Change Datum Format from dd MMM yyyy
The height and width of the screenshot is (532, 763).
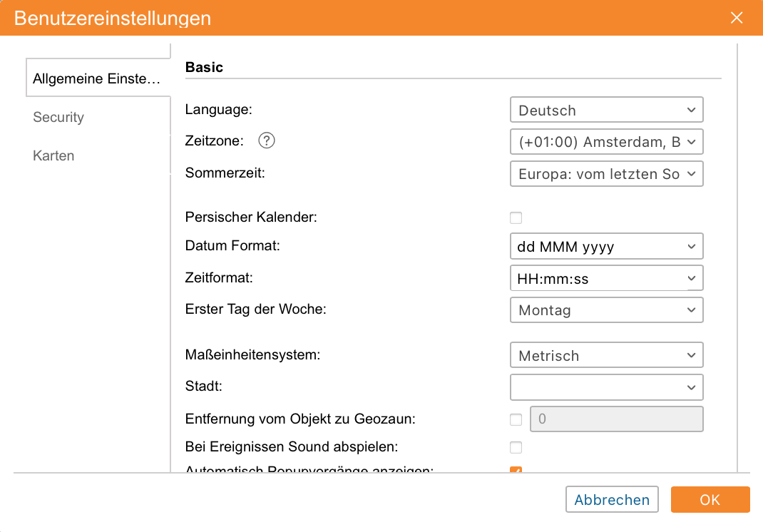pyautogui.click(x=606, y=247)
